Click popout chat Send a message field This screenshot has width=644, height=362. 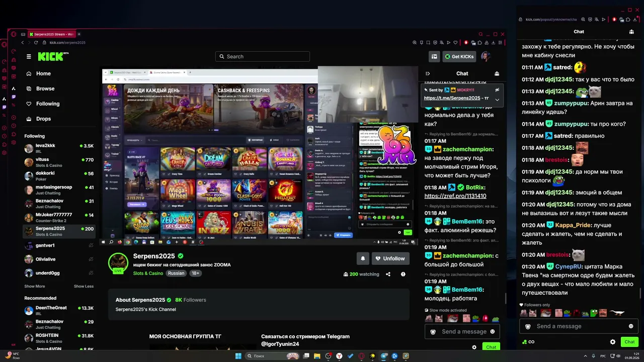pos(579,326)
